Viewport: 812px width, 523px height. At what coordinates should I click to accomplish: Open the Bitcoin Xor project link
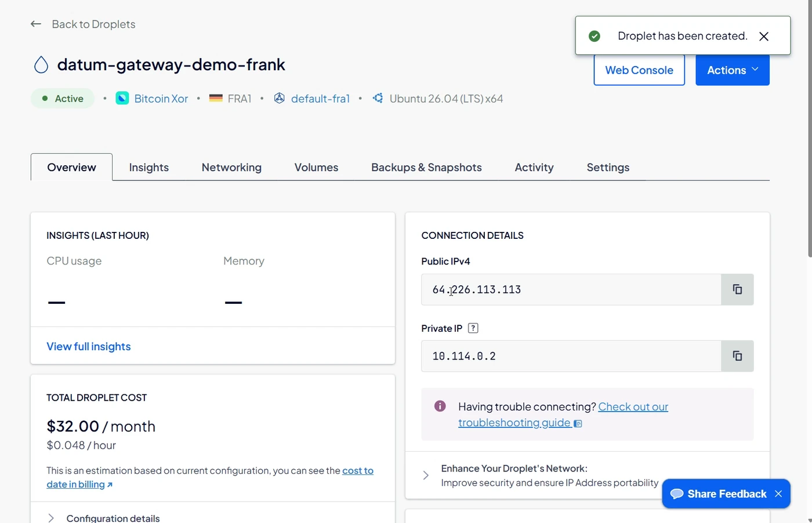[161, 99]
